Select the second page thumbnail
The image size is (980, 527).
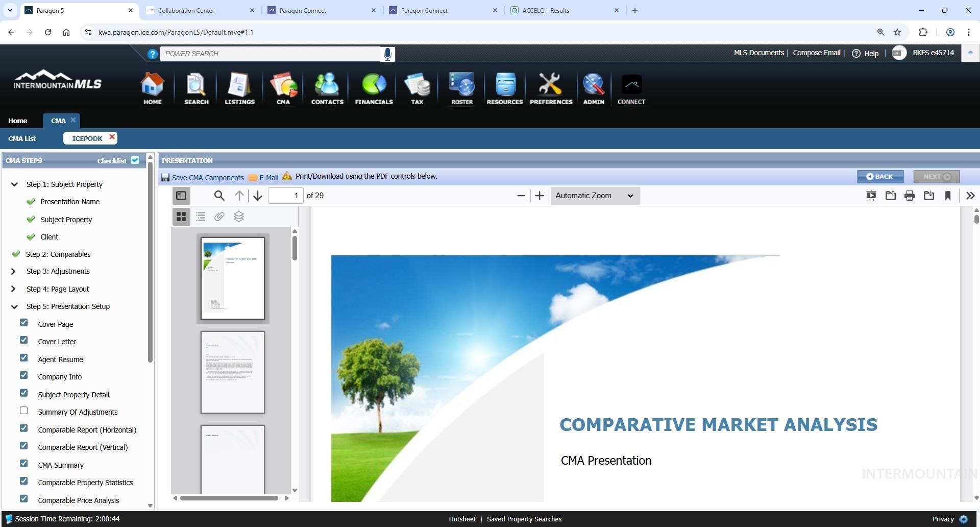pos(232,372)
